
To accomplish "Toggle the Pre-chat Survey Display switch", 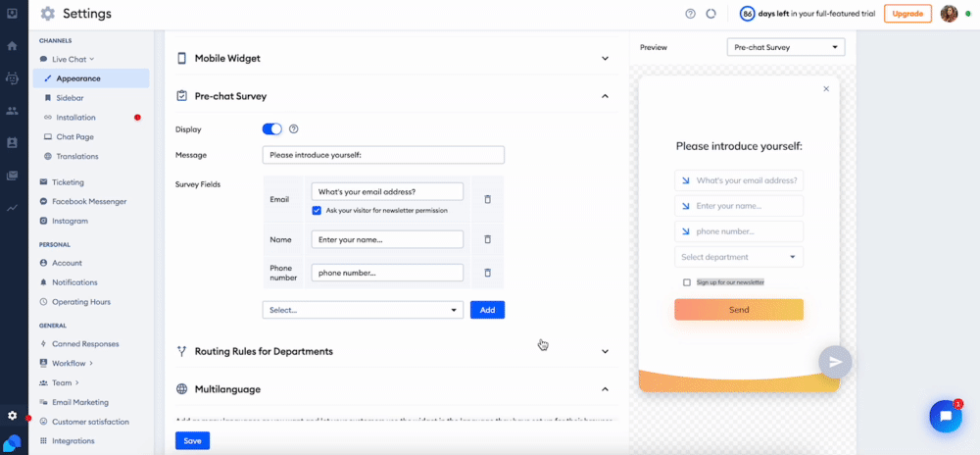I will 271,129.
